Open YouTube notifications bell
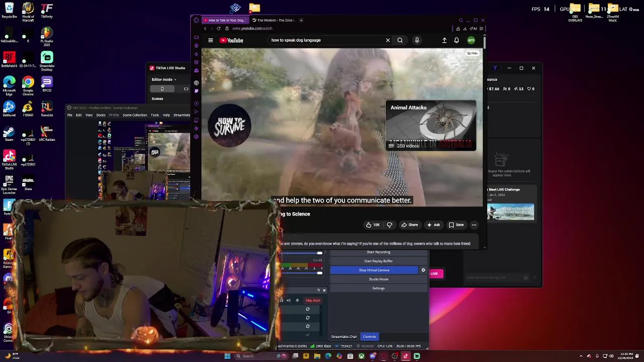 click(456, 40)
